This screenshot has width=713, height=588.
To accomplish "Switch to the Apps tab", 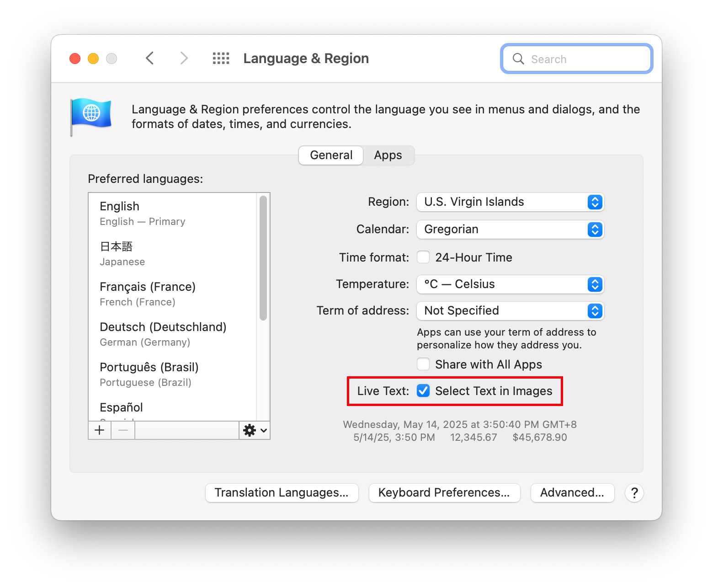I will 388,155.
